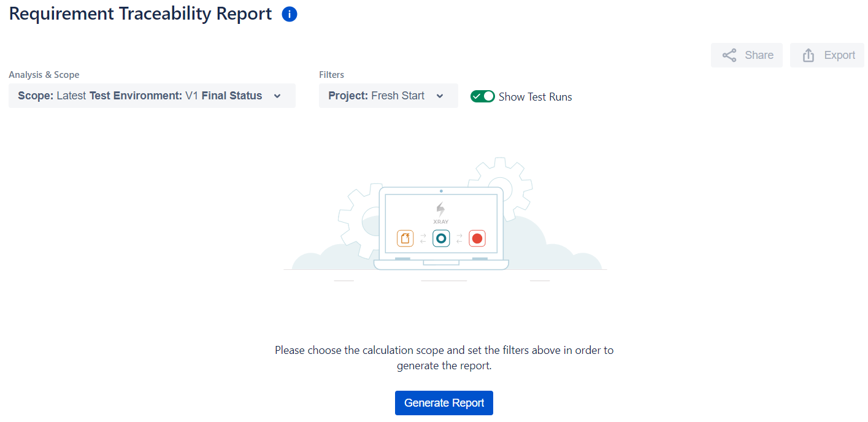Click the 'Please choose the calculation scope' message
Image resolution: width=868 pixels, height=422 pixels.
point(444,358)
